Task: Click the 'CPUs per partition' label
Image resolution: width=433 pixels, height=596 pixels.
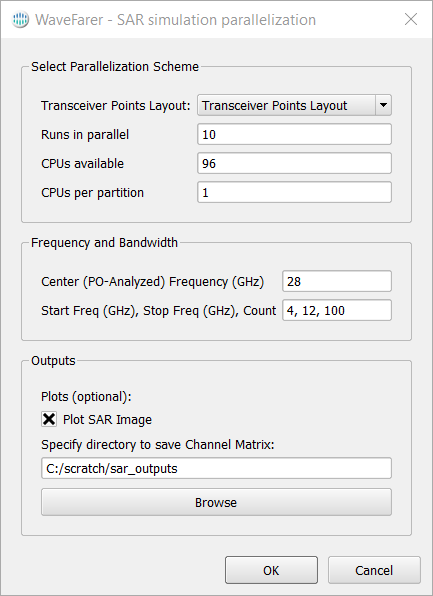Action: pyautogui.click(x=92, y=193)
